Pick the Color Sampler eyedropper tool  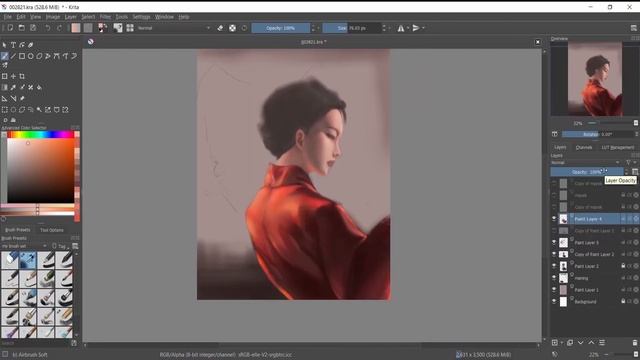(13, 87)
